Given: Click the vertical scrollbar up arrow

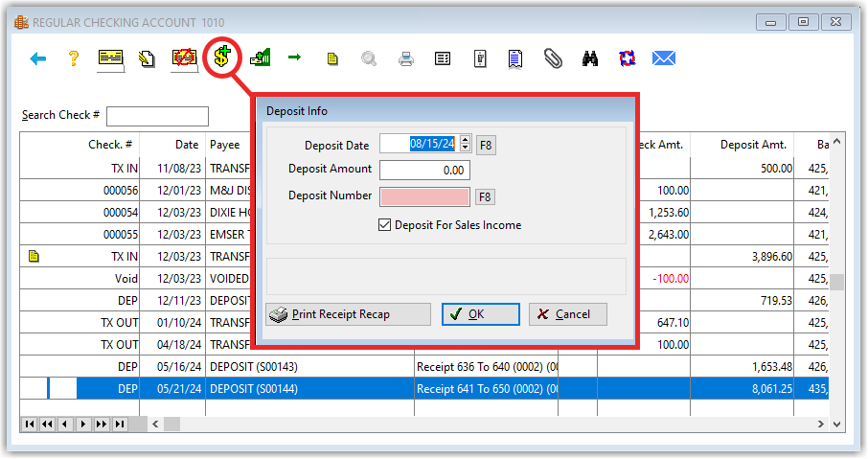Looking at the screenshot, I should click(x=837, y=142).
